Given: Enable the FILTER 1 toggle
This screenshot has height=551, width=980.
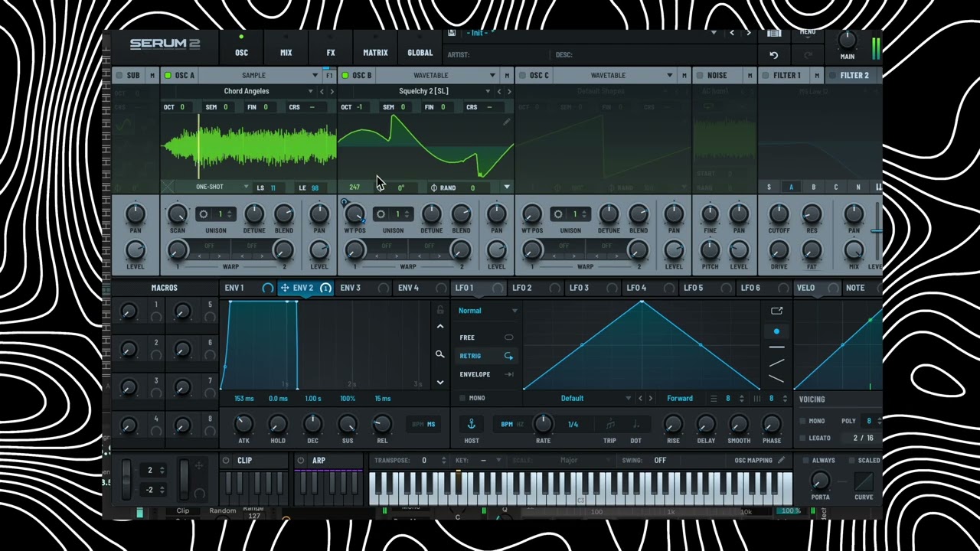Looking at the screenshot, I should pos(765,75).
